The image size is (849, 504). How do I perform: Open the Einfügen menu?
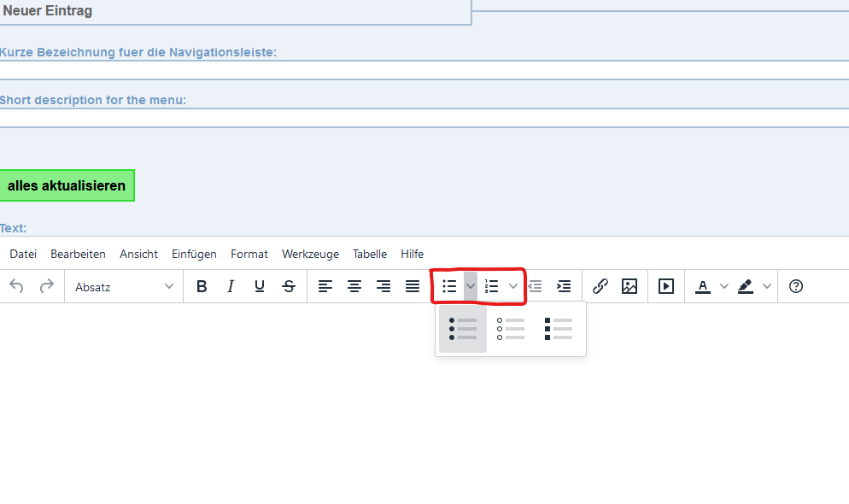click(194, 254)
